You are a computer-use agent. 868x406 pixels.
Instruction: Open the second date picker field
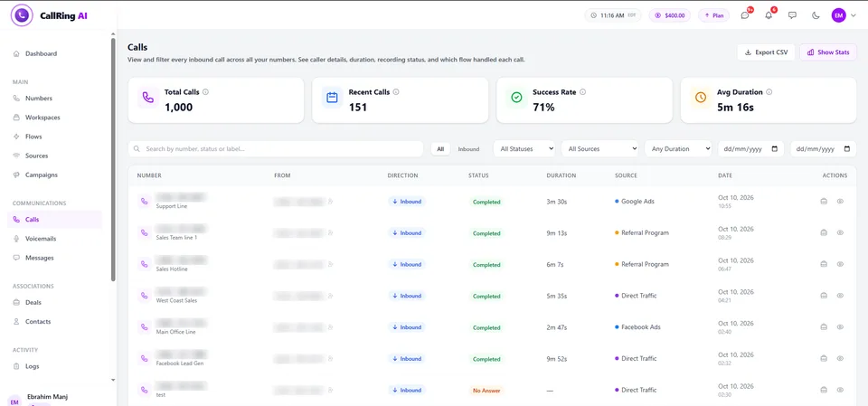[x=823, y=149]
